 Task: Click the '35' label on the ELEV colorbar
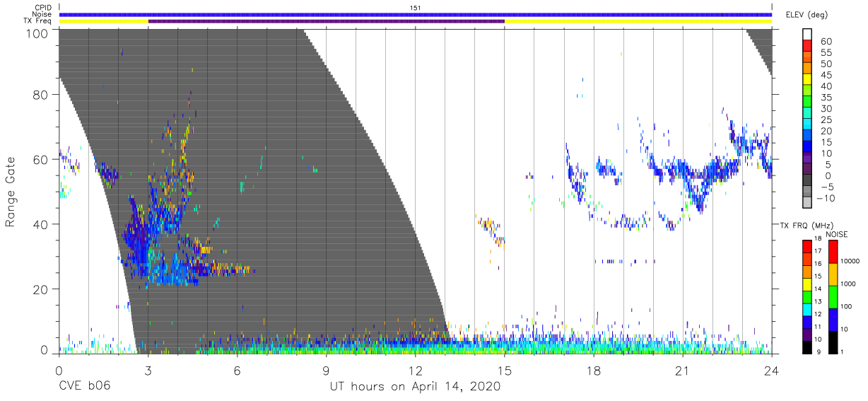pos(826,98)
